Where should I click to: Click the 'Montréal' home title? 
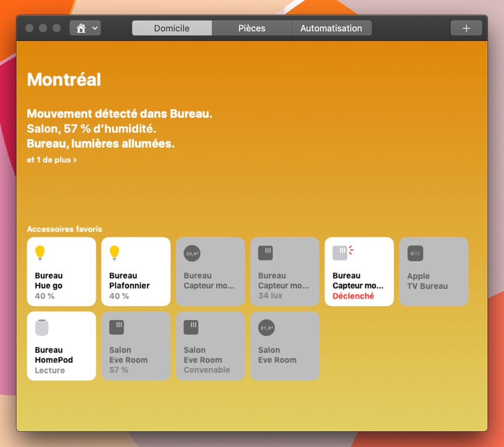tap(64, 80)
